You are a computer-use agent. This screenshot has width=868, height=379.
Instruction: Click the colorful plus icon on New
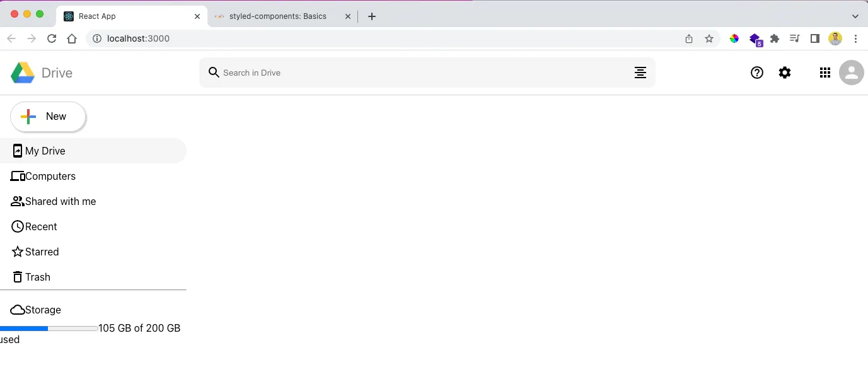pyautogui.click(x=28, y=117)
